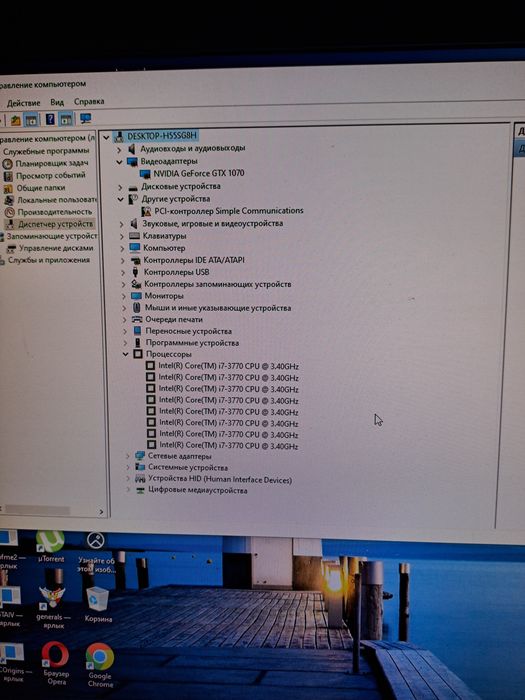The image size is (525, 700).
Task: Expand the Системные устройства node
Action: point(128,467)
